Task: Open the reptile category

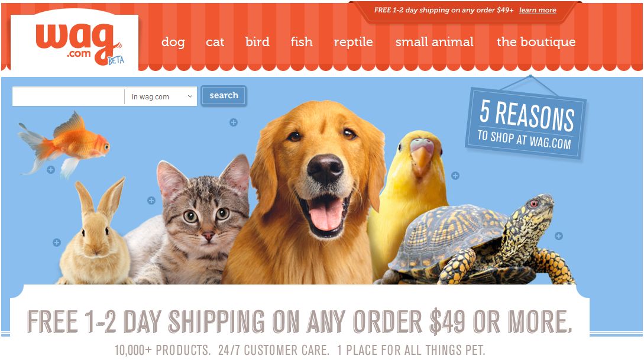Action: (x=353, y=42)
